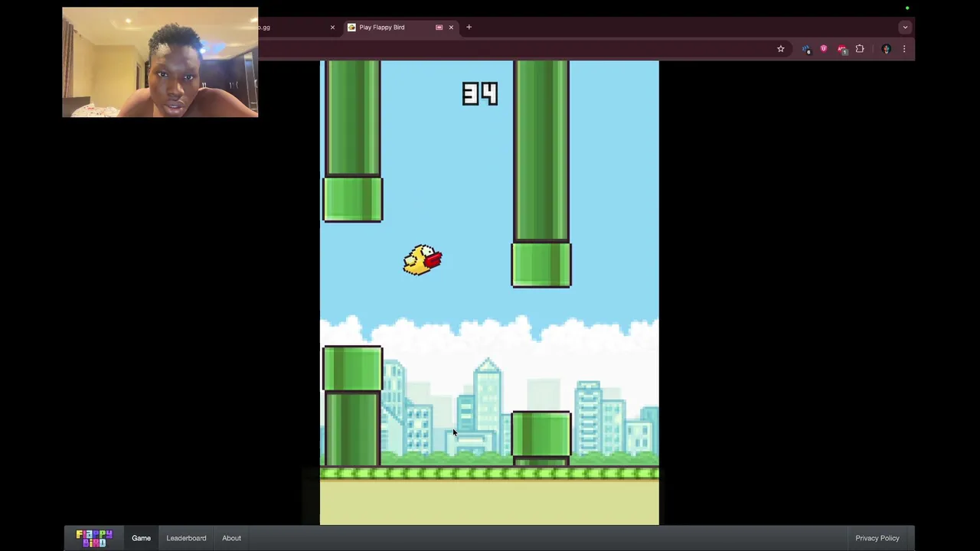Close the Play Flappy Bird tab
The width and height of the screenshot is (980, 551).
tap(451, 28)
